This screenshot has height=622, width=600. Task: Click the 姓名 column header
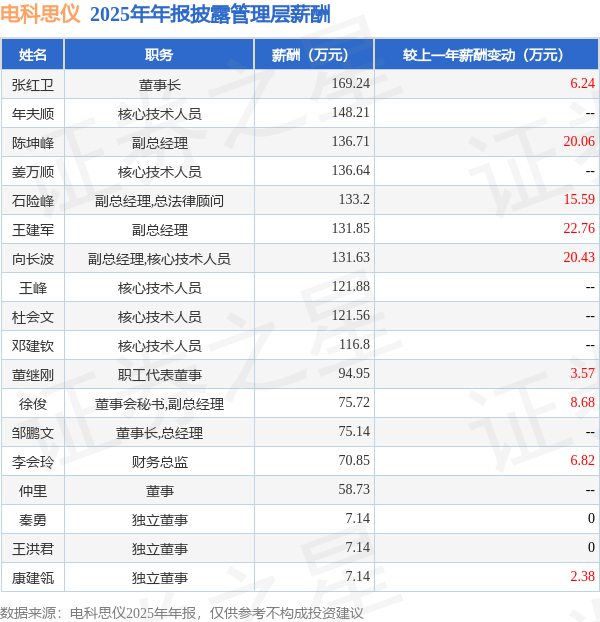[x=33, y=55]
